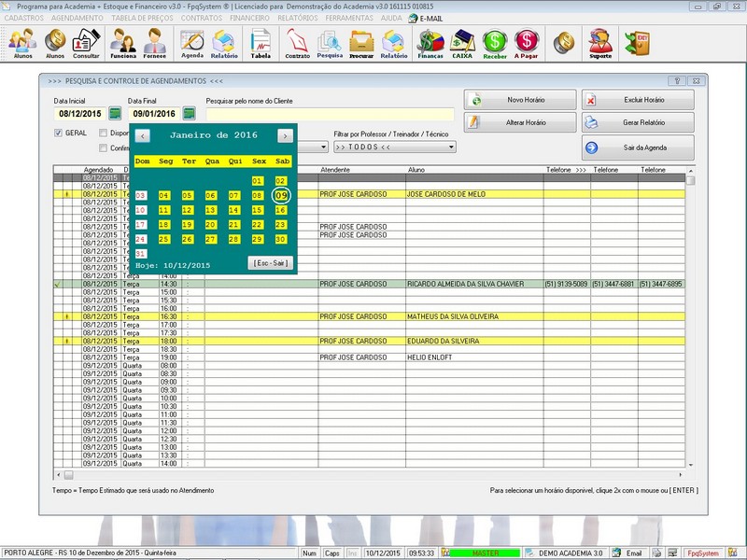Image resolution: width=747 pixels, height=560 pixels.
Task: Select day 31 in the calendar
Action: coord(141,254)
